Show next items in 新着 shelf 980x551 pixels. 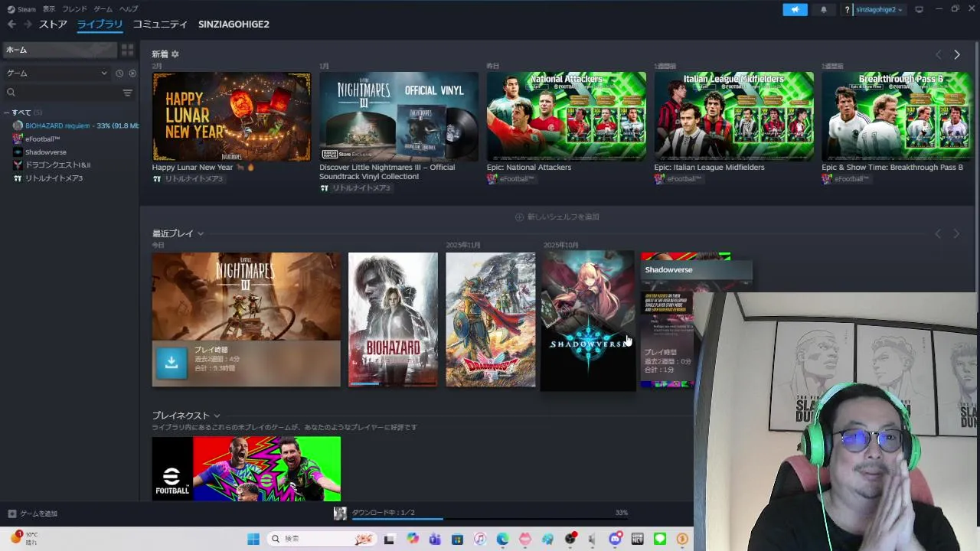click(x=956, y=54)
